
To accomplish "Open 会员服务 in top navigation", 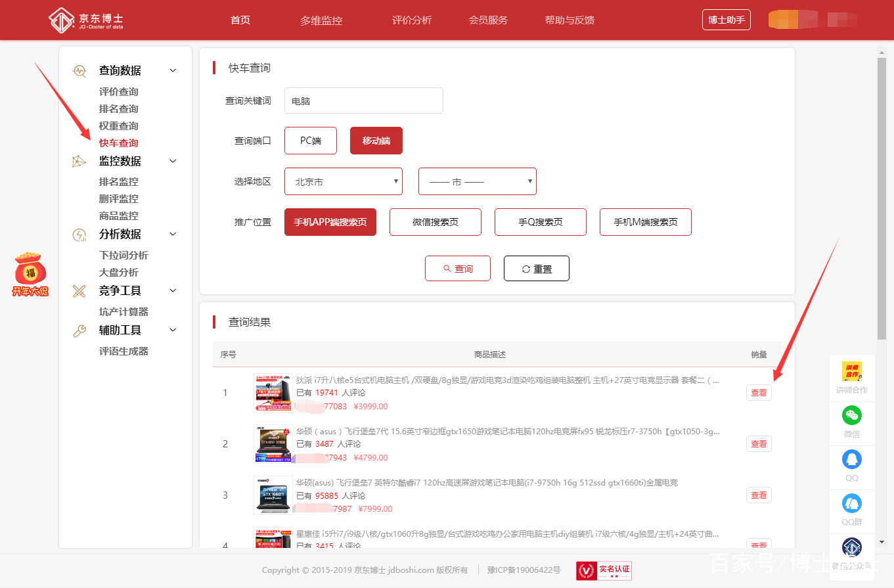I will [488, 20].
